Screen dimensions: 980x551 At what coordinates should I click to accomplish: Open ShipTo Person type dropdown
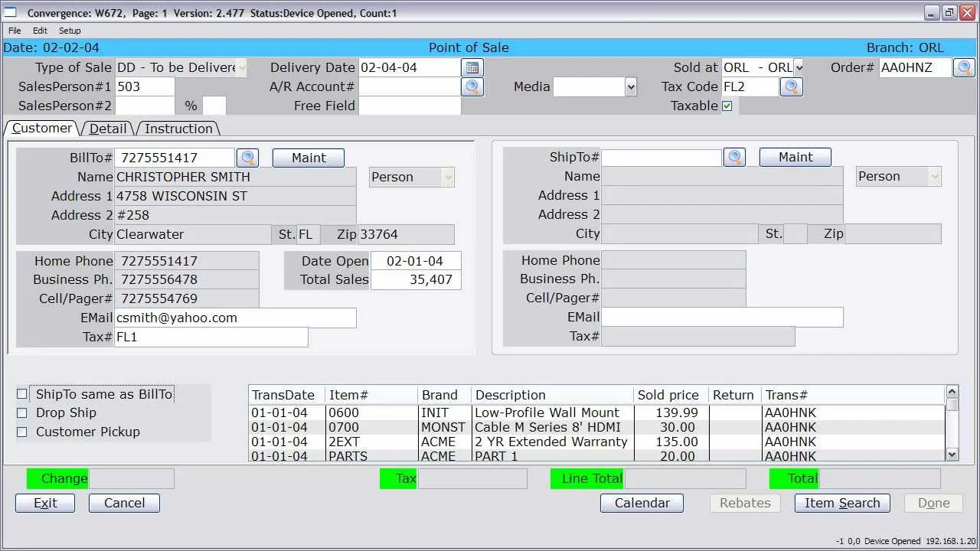click(x=935, y=177)
